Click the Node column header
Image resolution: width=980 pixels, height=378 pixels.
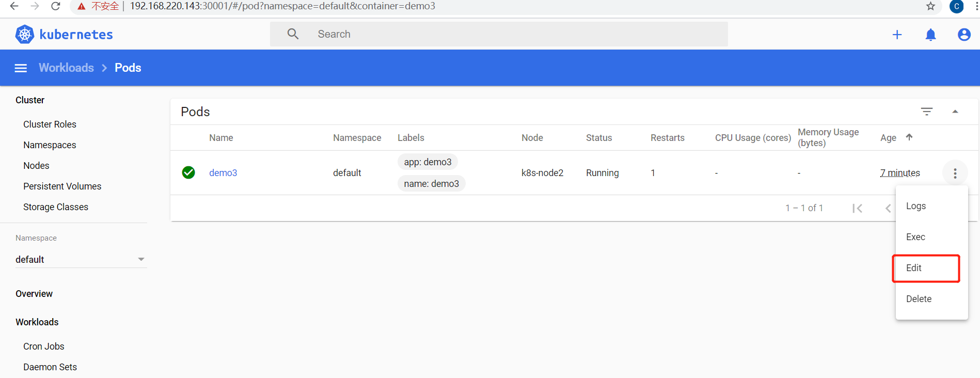(532, 138)
